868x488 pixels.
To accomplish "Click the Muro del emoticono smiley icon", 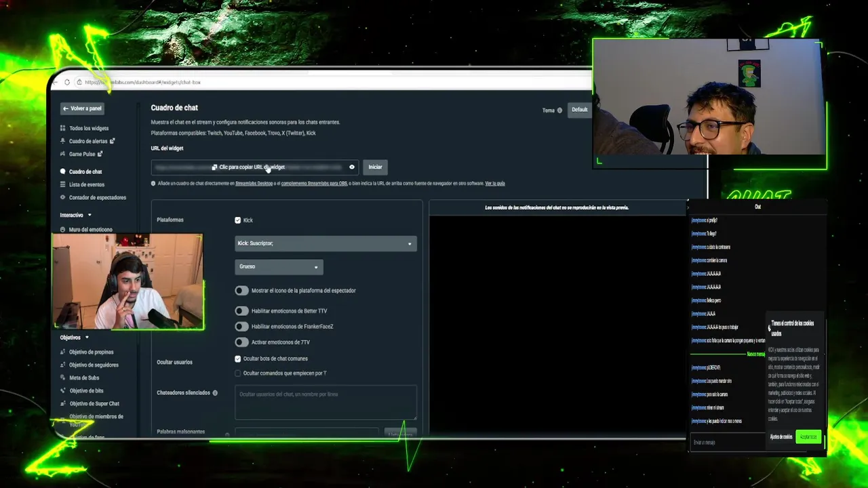I will pyautogui.click(x=63, y=229).
